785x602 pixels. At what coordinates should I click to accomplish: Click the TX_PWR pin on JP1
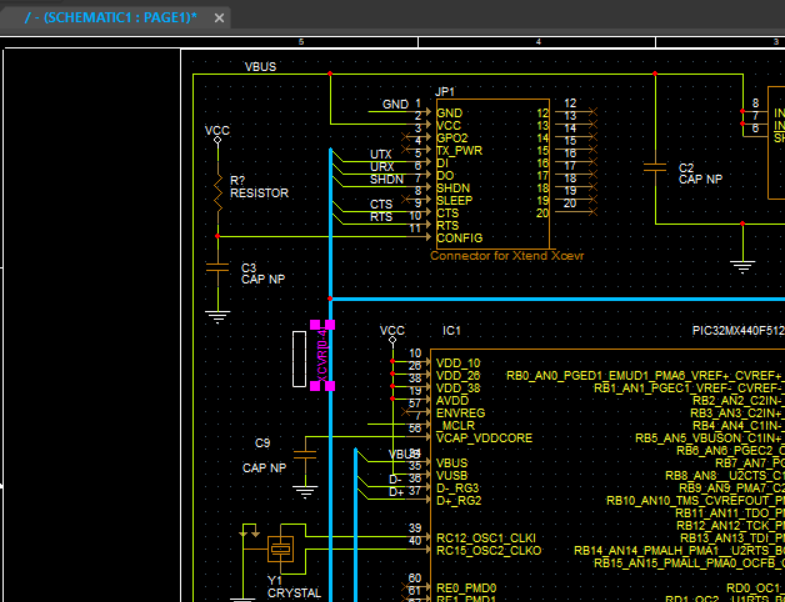(459, 150)
